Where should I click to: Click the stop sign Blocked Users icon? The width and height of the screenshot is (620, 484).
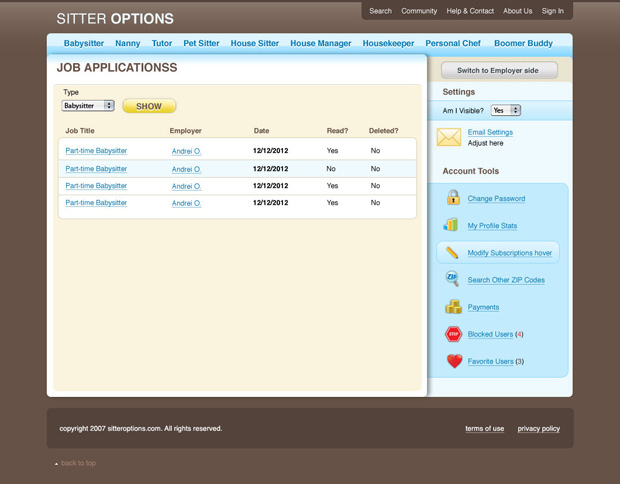point(453,334)
